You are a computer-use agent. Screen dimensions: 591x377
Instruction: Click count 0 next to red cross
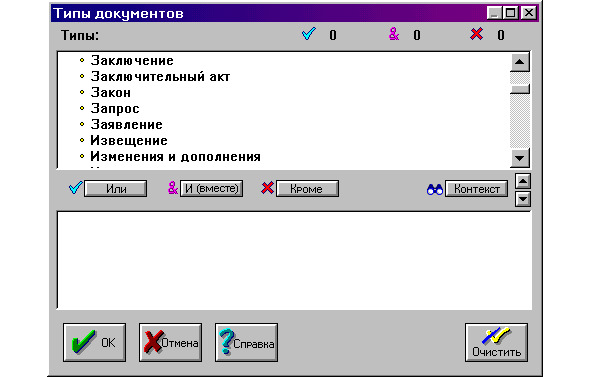(501, 35)
